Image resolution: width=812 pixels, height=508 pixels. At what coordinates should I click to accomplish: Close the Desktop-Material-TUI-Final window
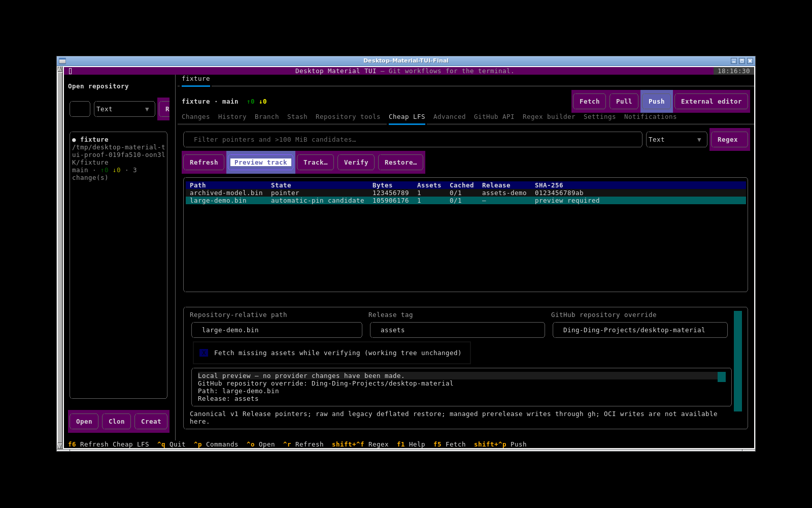tap(750, 61)
